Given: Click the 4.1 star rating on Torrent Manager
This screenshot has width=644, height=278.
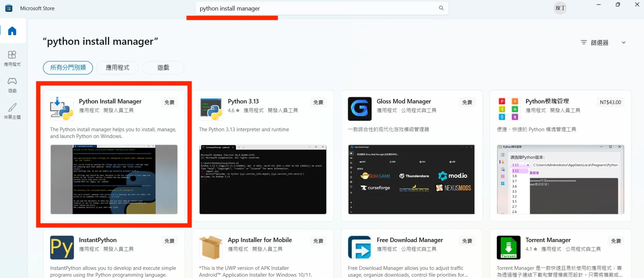Looking at the screenshot, I should [531, 249].
